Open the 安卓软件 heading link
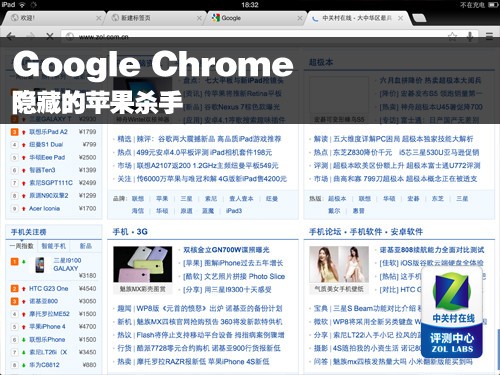This screenshot has width=500, height=375. 407,232
